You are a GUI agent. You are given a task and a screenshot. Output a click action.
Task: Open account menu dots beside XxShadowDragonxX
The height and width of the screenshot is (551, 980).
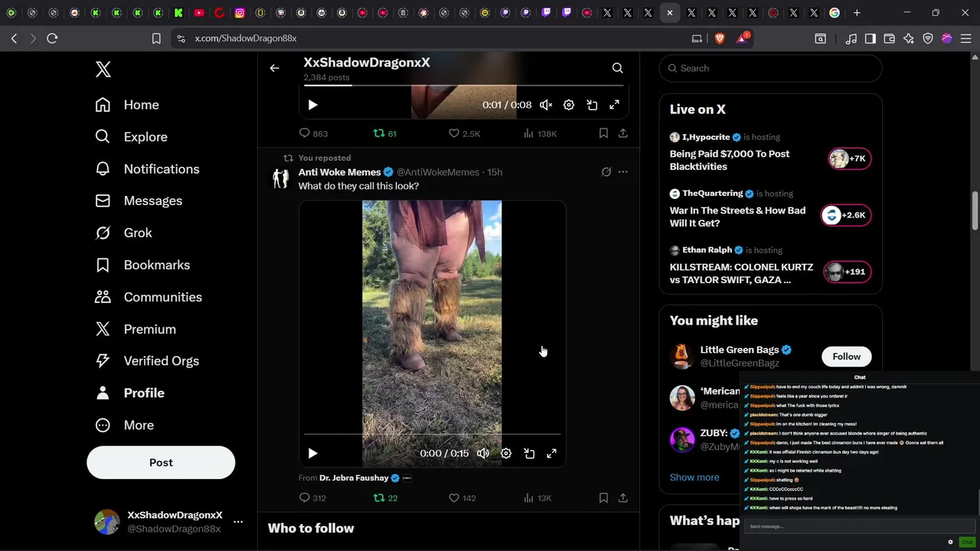[238, 522]
